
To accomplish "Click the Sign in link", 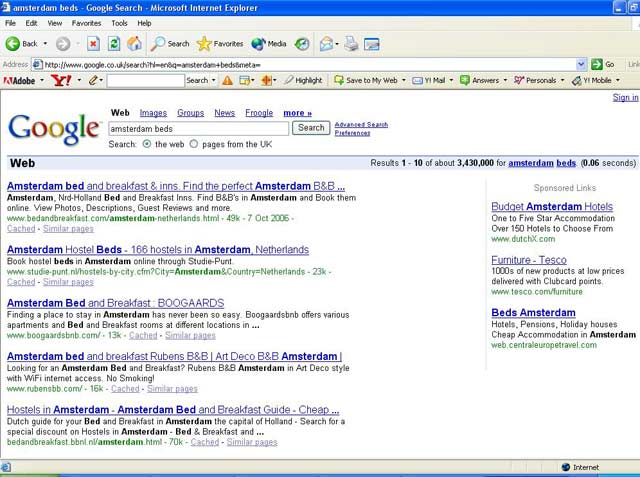I will click(625, 97).
